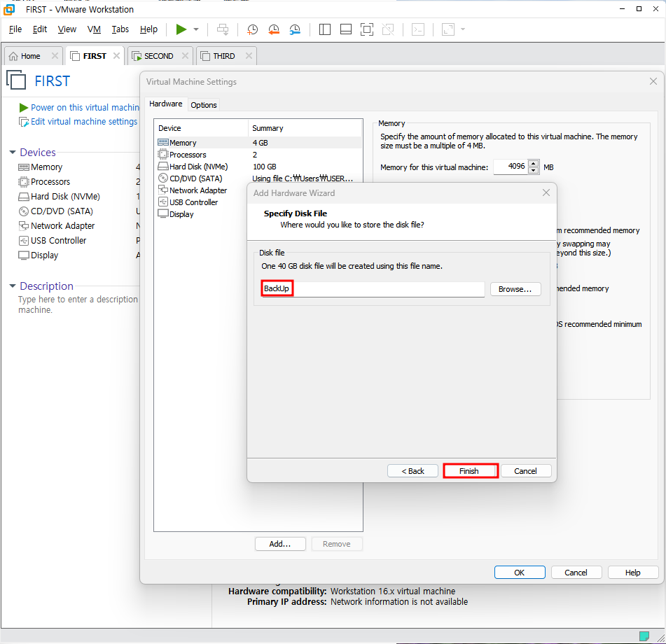
Task: Open the Snapshot Manager toolbar icon
Action: click(x=295, y=29)
